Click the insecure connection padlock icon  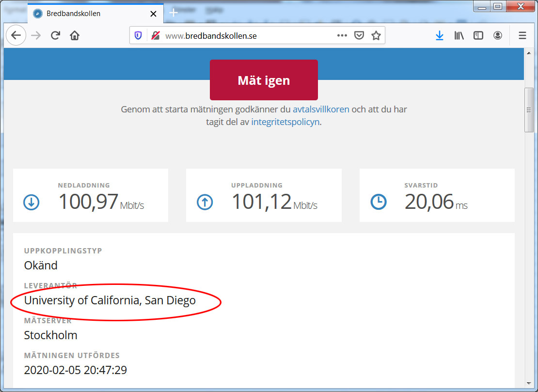point(155,35)
